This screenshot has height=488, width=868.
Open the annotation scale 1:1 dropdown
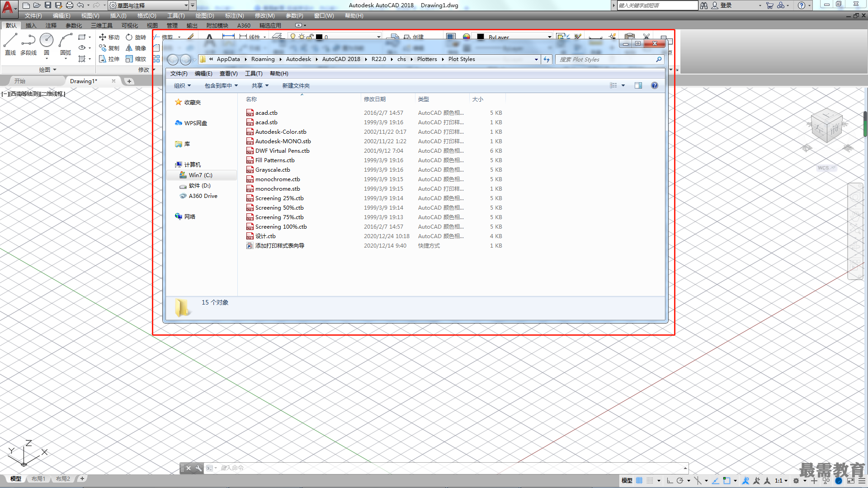(x=781, y=481)
